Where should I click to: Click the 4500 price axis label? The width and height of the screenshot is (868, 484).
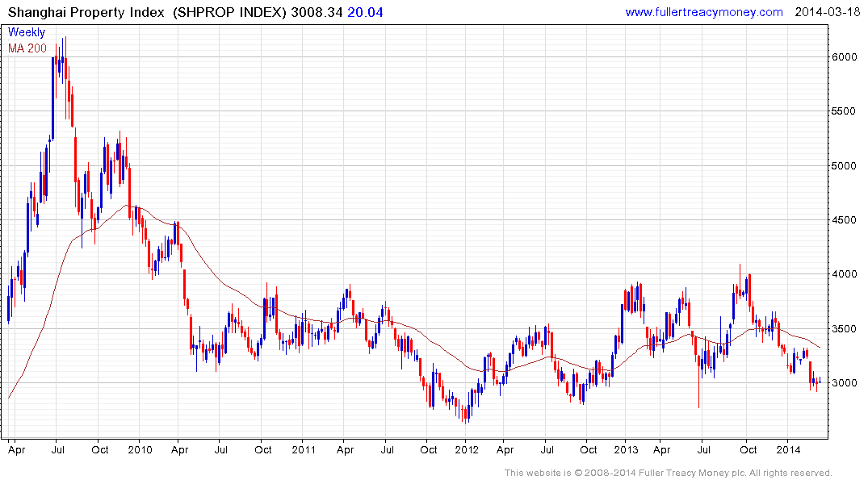(845, 220)
